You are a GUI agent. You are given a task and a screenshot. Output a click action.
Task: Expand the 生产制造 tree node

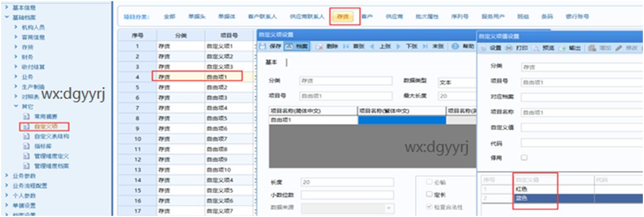coord(16,86)
